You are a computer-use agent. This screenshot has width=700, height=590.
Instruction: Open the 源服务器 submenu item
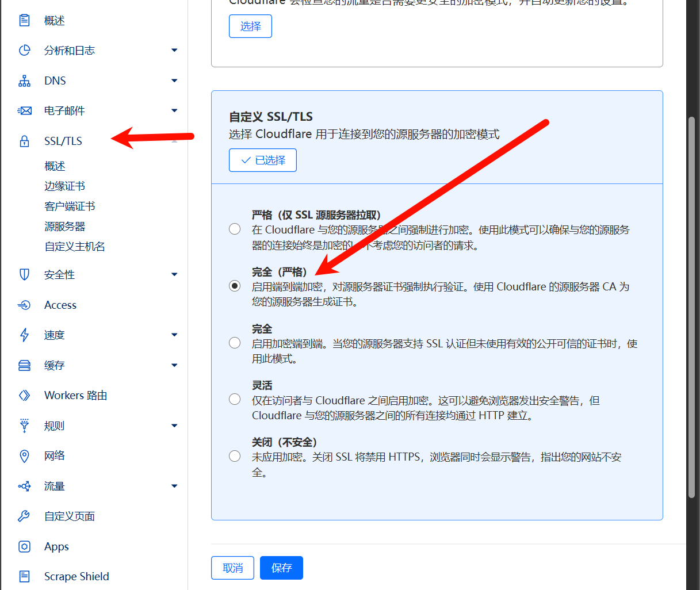(x=64, y=227)
